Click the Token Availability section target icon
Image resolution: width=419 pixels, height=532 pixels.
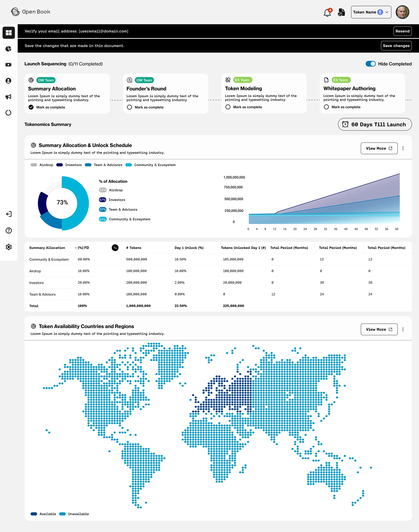click(x=34, y=326)
